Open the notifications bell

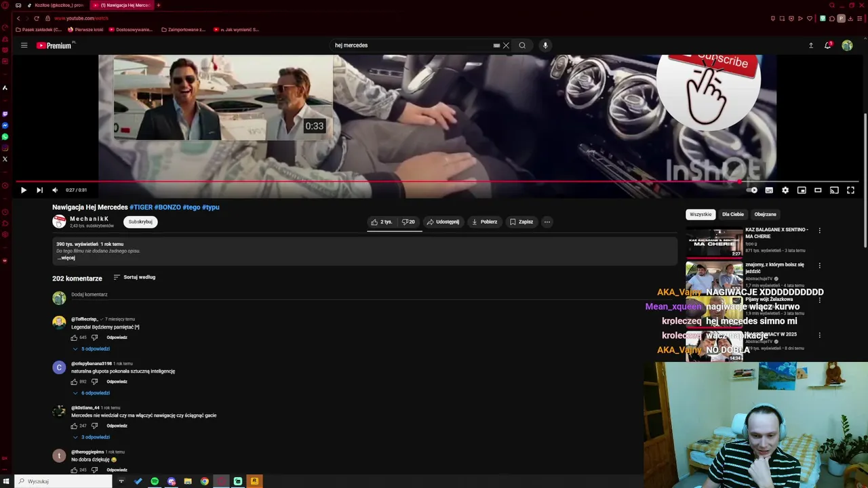[828, 45]
